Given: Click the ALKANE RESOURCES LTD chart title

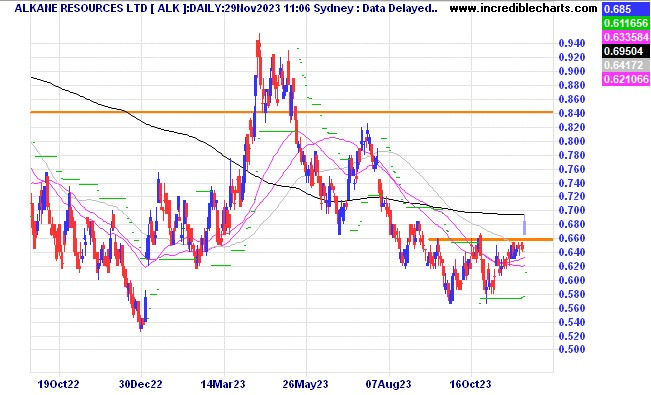Looking at the screenshot, I should point(81,8).
